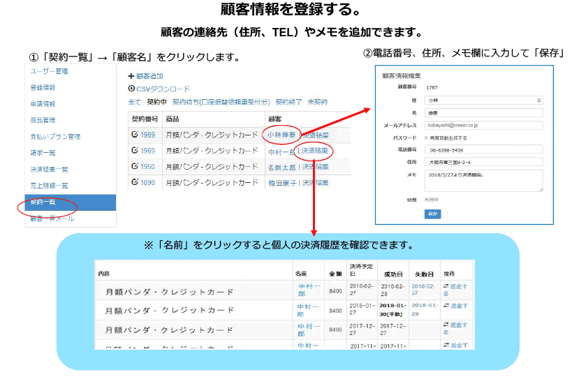
Task: Select the 契約終了 filter tab
Action: 288,102
